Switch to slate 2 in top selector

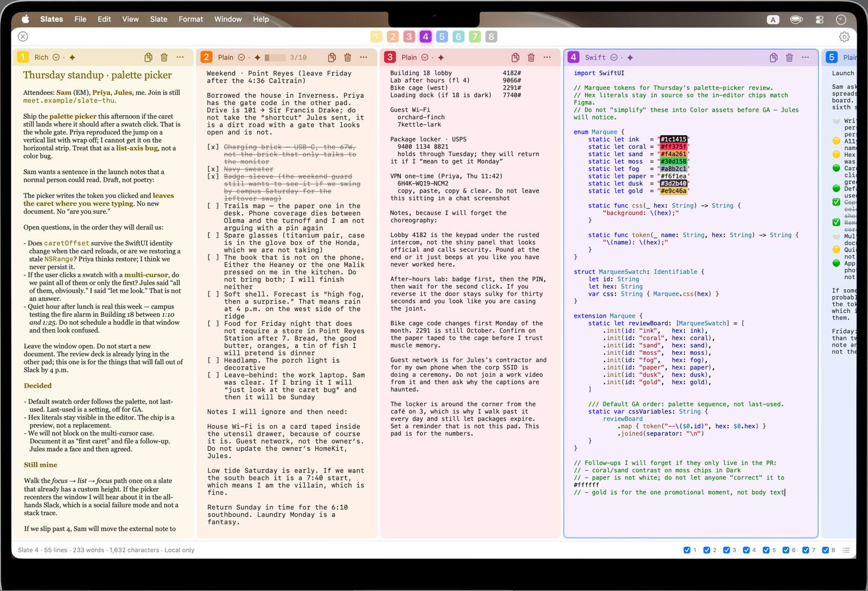[393, 36]
